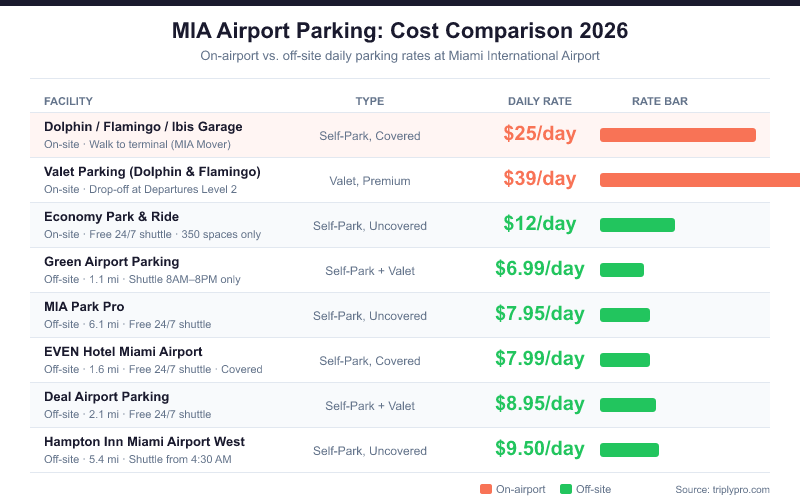The width and height of the screenshot is (800, 500).
Task: Click Green Airport Parking facility name
Action: (111, 262)
